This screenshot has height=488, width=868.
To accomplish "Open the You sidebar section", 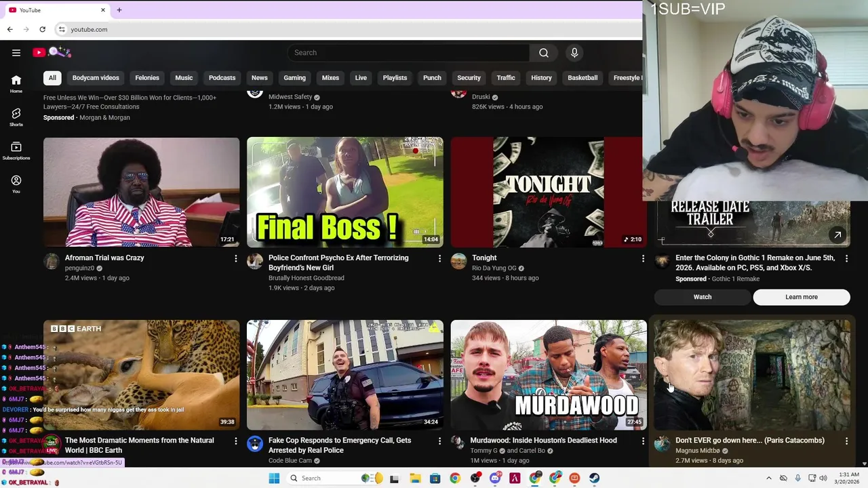I will [x=16, y=184].
